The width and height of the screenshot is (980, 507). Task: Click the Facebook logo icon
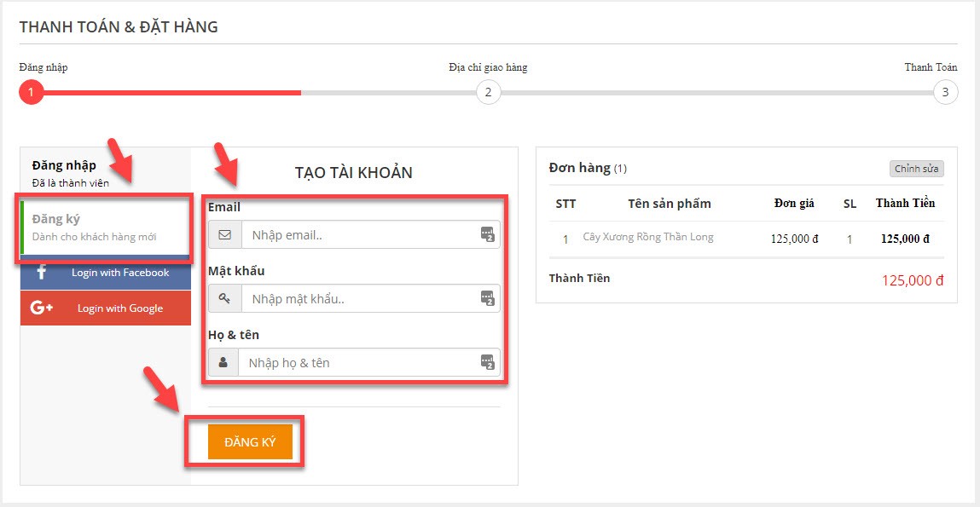[x=42, y=272]
